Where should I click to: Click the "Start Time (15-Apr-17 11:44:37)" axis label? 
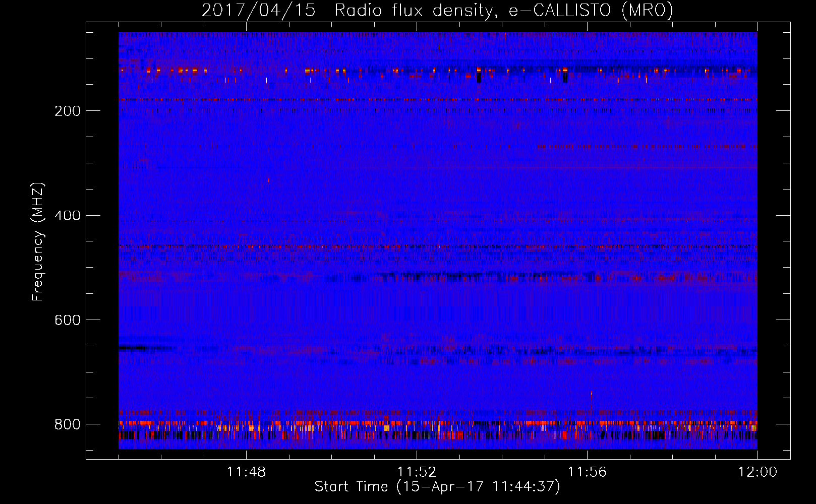tap(437, 487)
